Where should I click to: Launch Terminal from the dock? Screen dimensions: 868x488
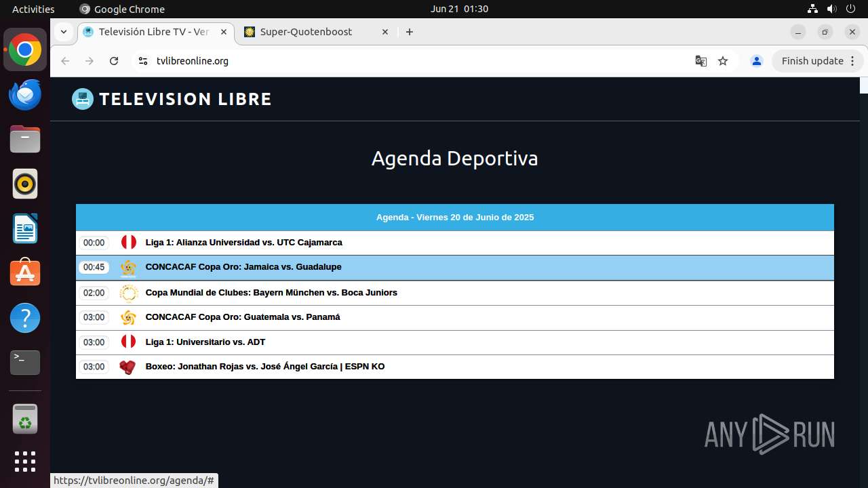pyautogui.click(x=25, y=363)
